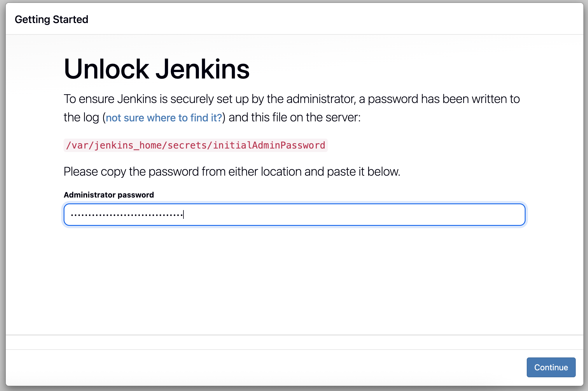This screenshot has height=391, width=588.
Task: Open 'not sure where to find it?' link
Action: coord(164,118)
